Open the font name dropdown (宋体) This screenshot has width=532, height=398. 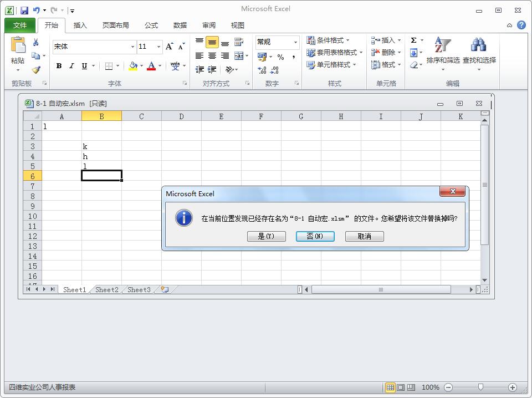(x=132, y=47)
